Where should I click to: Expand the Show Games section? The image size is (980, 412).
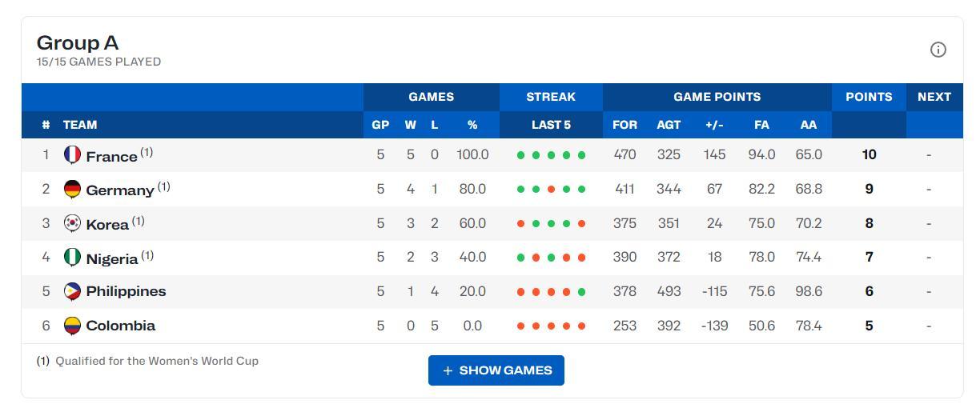coord(496,370)
